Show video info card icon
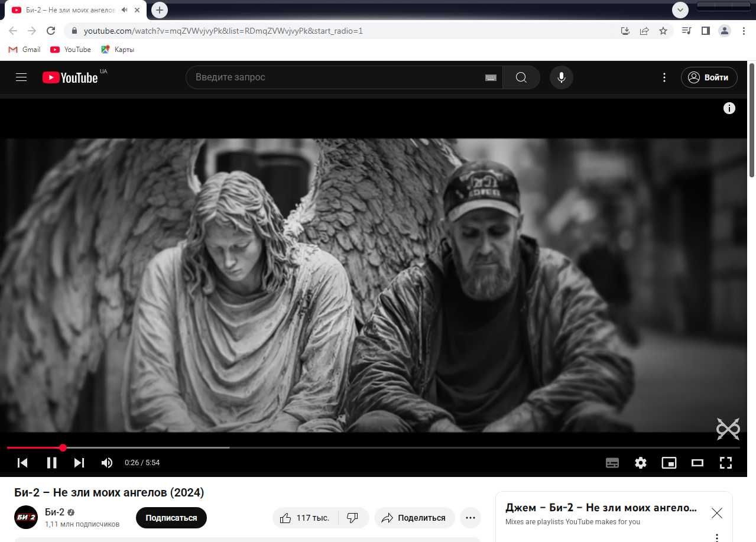 pyautogui.click(x=729, y=108)
